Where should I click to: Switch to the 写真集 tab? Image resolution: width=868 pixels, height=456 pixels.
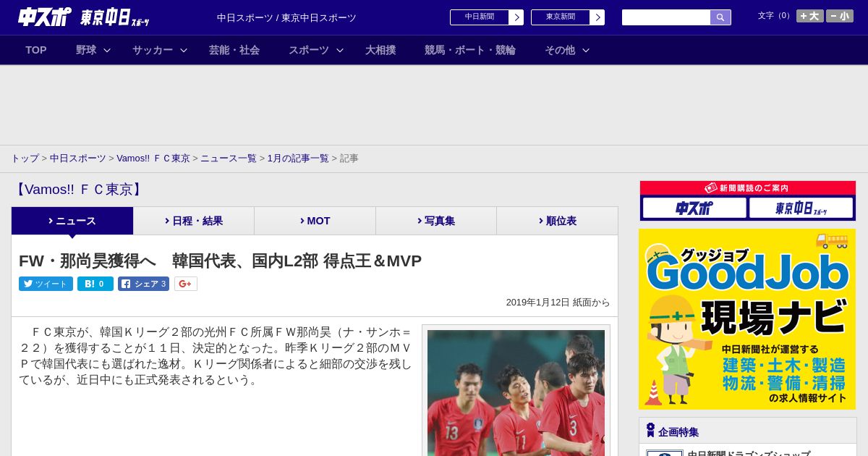[436, 221]
